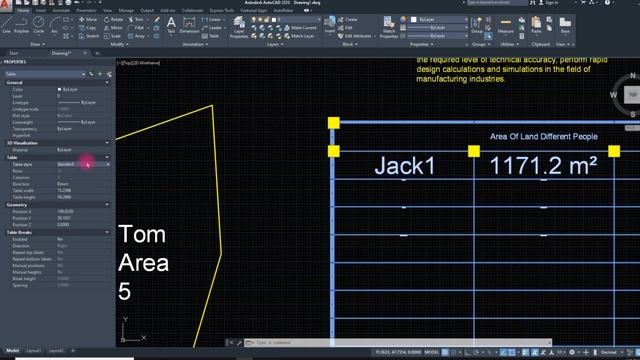Insert a Table from the Annotation panel
Image resolution: width=640 pixels, height=360 pixels.
click(210, 36)
